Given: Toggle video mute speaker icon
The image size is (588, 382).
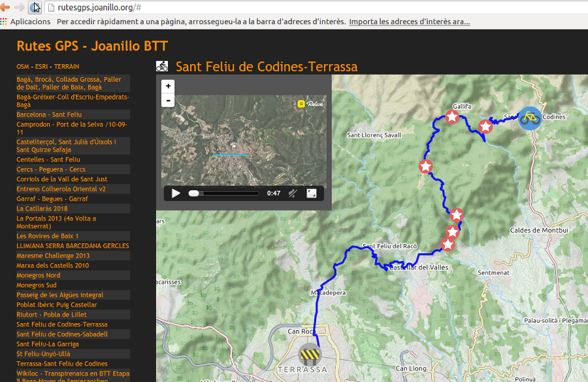Looking at the screenshot, I should click(293, 194).
